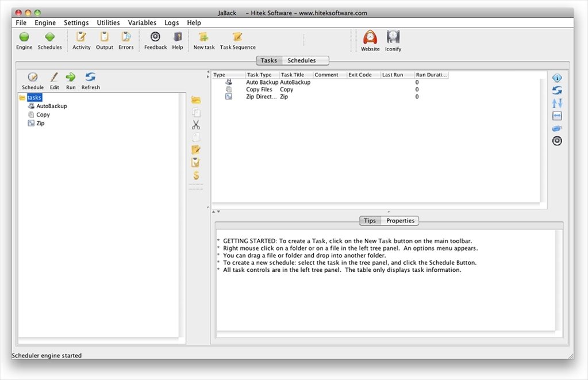Click the Schedule clock icon in tree panel
This screenshot has height=380, width=588.
click(x=33, y=77)
